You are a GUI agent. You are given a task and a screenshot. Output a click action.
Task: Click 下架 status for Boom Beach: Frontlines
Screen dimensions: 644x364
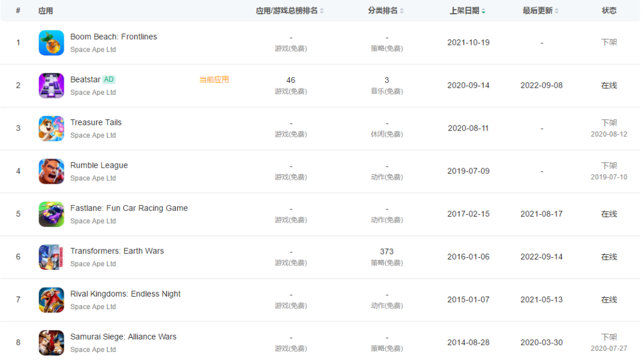tap(609, 42)
